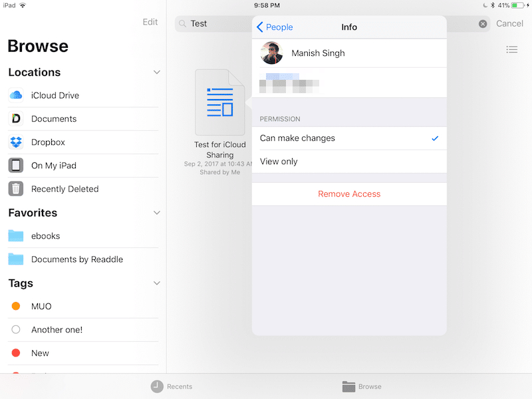Cancel the search
The image size is (532, 399).
pyautogui.click(x=509, y=24)
